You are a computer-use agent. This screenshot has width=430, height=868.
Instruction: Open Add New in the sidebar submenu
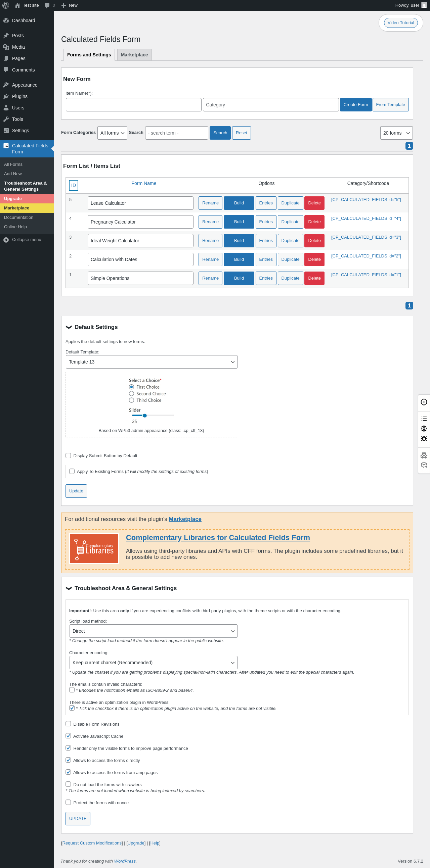[13, 174]
